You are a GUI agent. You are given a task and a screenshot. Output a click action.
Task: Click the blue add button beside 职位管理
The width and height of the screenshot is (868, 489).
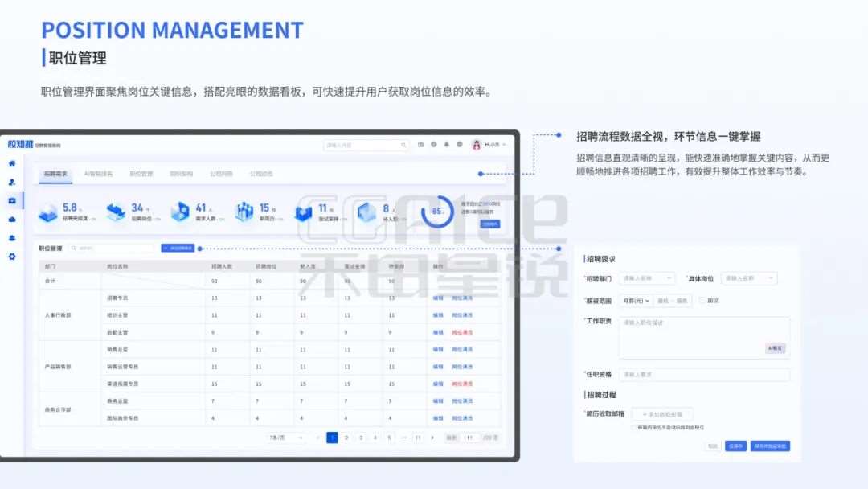177,249
